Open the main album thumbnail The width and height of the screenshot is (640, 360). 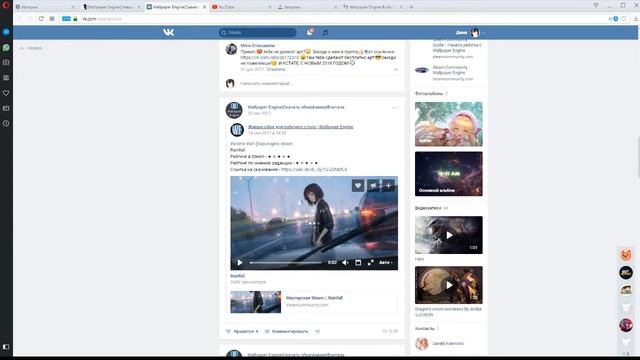tap(449, 174)
